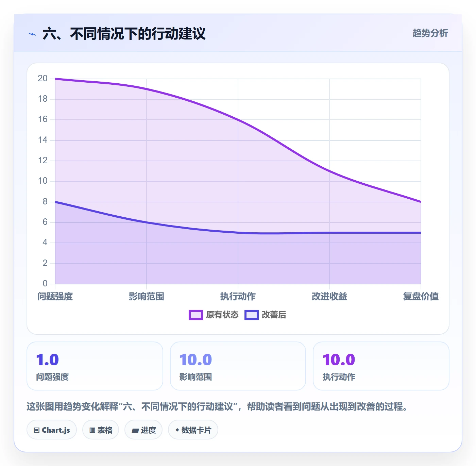Screen dimensions: 476x466
Task: Click the heading 六、不同情况下的行动建议
Action: (124, 34)
